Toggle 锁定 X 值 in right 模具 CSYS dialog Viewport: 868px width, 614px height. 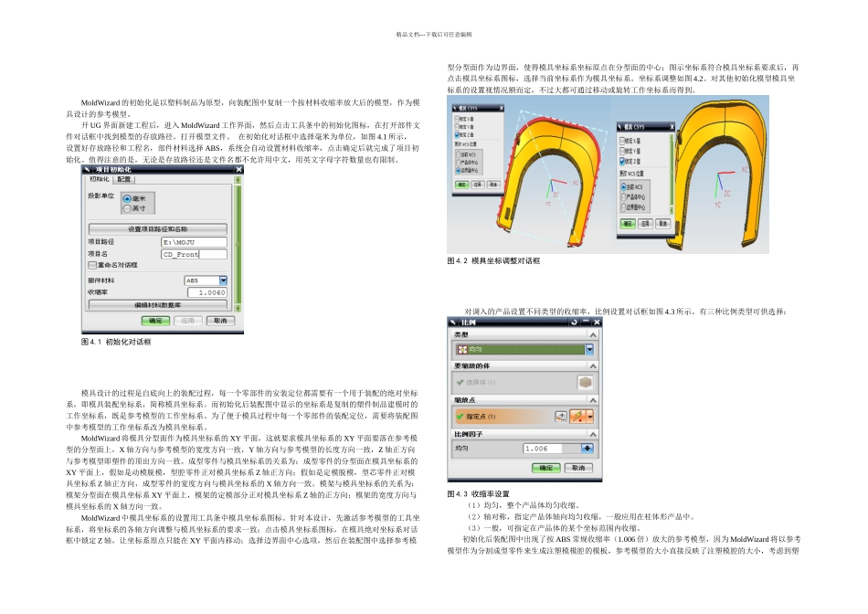(x=622, y=141)
